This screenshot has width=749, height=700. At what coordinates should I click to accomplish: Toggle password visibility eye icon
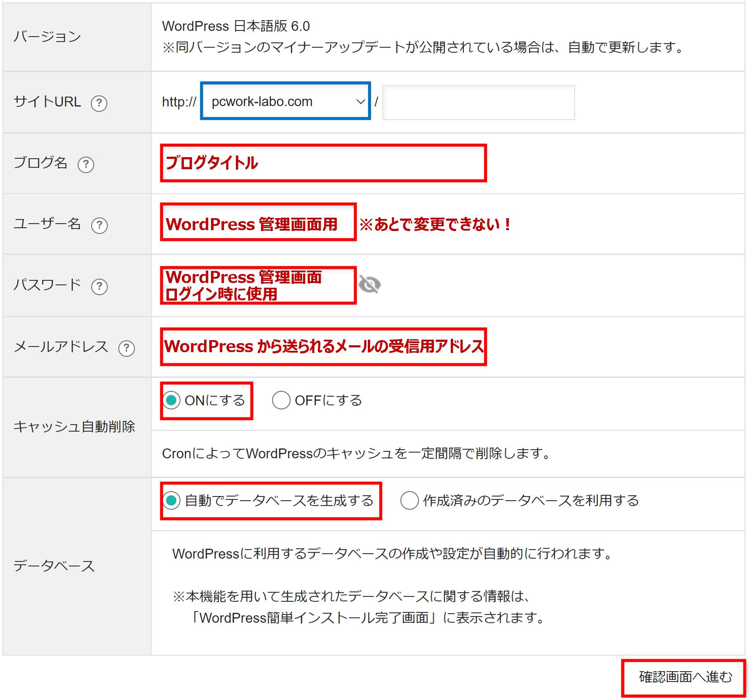(x=370, y=284)
